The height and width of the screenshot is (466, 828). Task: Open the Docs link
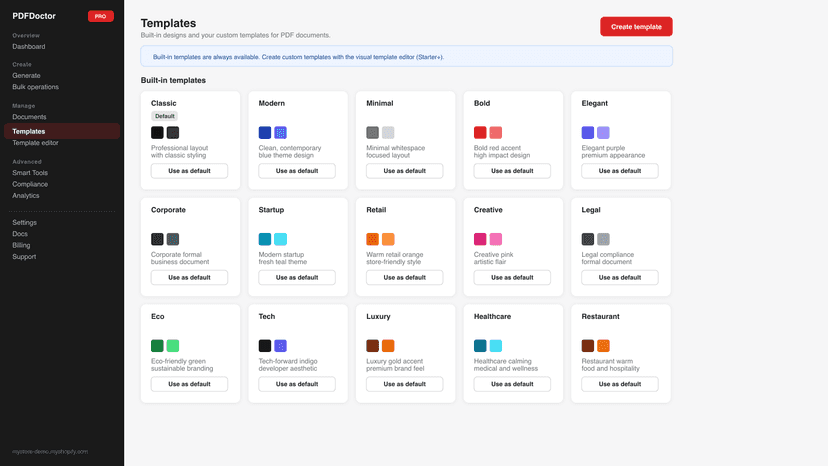pyautogui.click(x=20, y=234)
